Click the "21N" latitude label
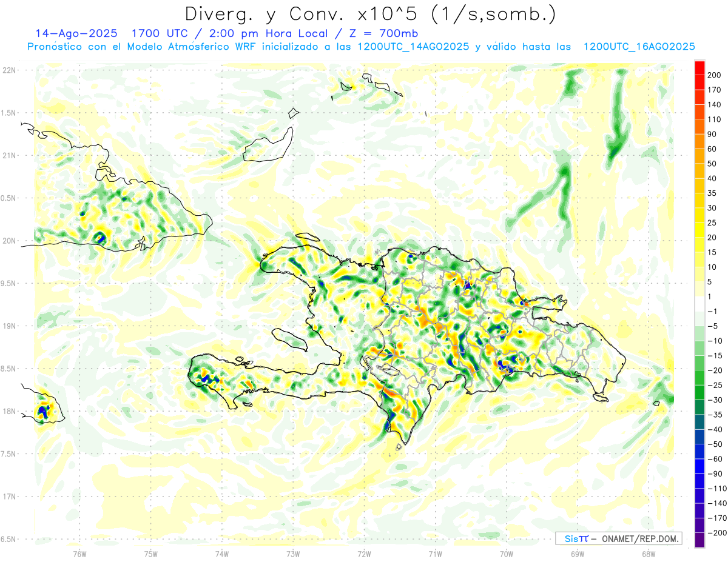The width and height of the screenshot is (728, 562). [x=8, y=155]
